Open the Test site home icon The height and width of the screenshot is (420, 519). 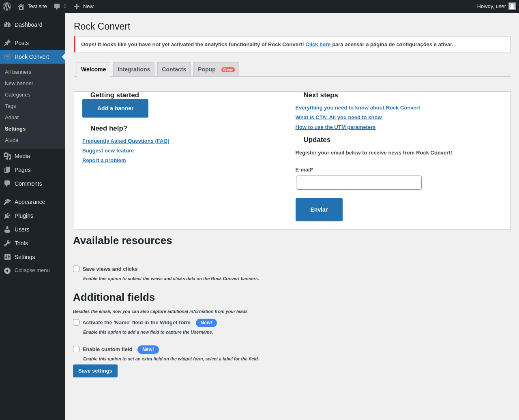(21, 6)
